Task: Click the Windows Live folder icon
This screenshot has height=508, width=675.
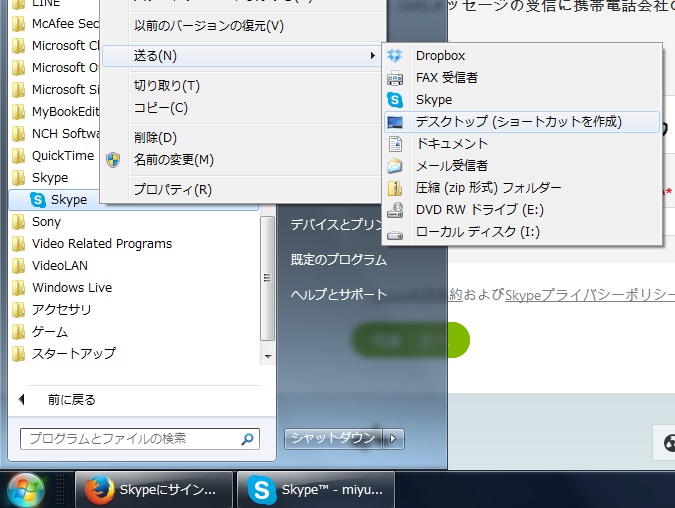Action: click(19, 288)
